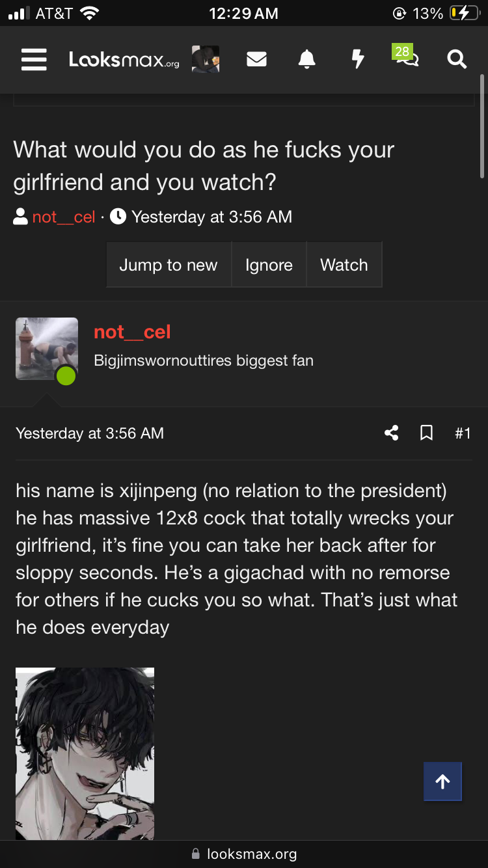This screenshot has height=868, width=488.
Task: Bookmark post #1
Action: pyautogui.click(x=427, y=433)
